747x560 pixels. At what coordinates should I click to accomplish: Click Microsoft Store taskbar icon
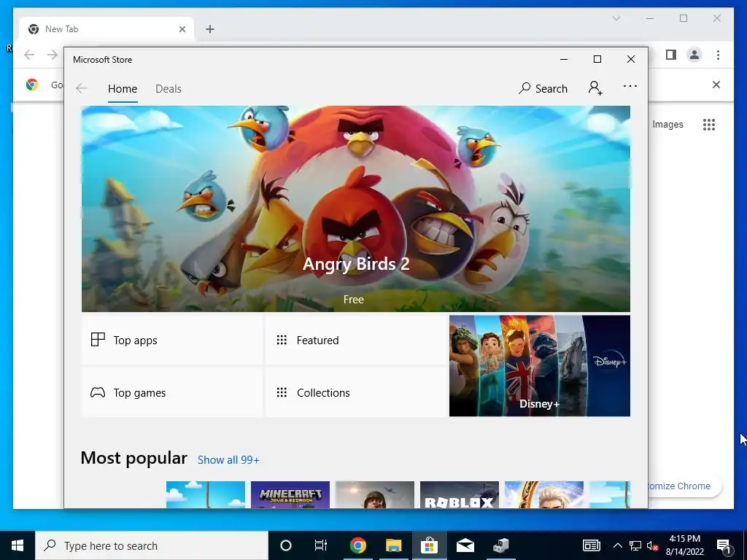pyautogui.click(x=429, y=545)
